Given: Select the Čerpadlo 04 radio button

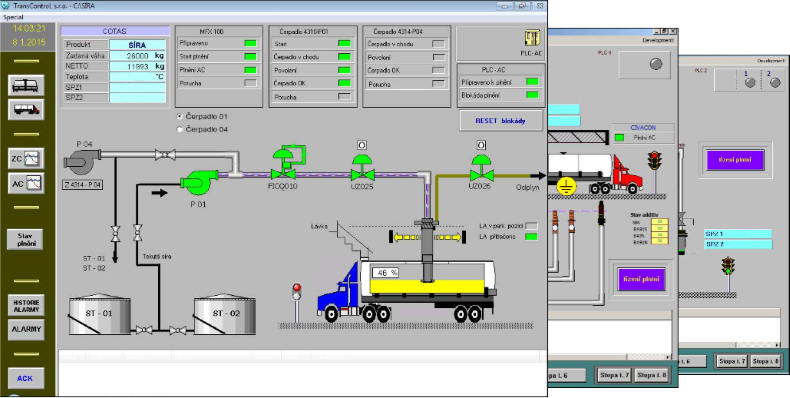Looking at the screenshot, I should [179, 129].
